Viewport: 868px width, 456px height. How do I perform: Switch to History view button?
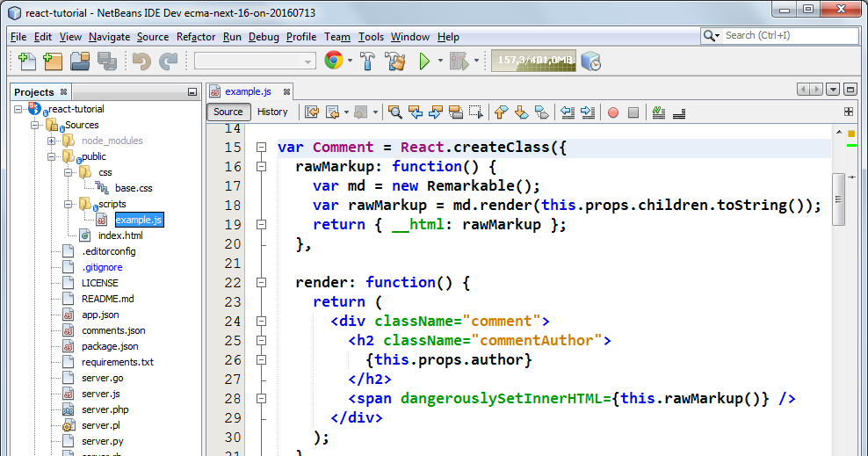[x=272, y=112]
